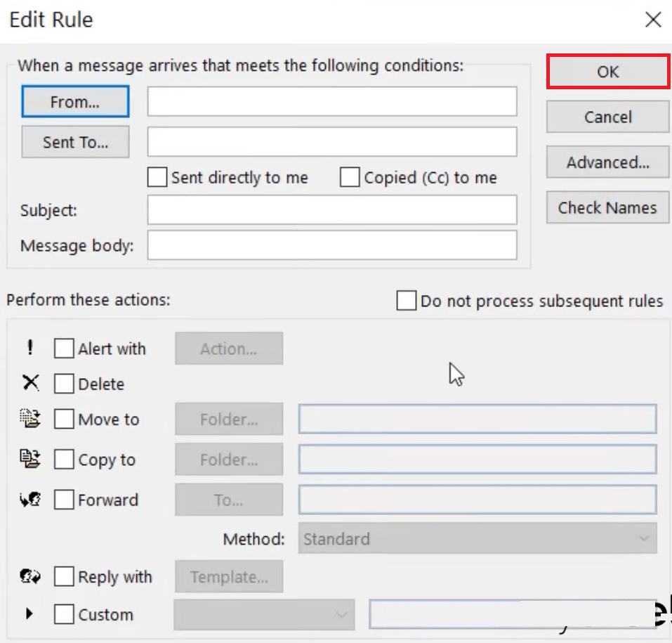
Task: Tick the Forward checkbox
Action: tap(64, 500)
